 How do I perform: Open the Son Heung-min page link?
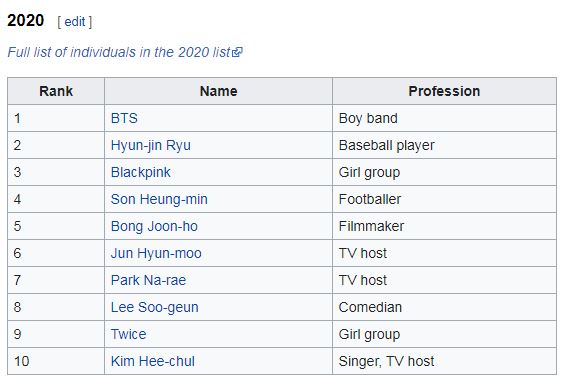[x=159, y=199]
